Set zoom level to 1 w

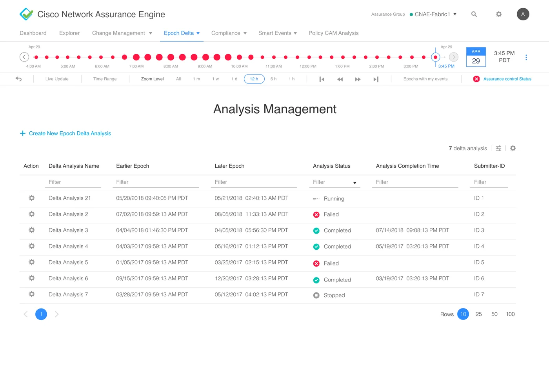click(x=216, y=79)
